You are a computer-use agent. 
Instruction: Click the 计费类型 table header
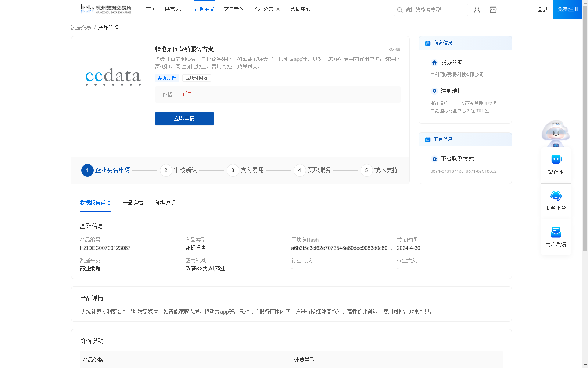(x=304, y=360)
